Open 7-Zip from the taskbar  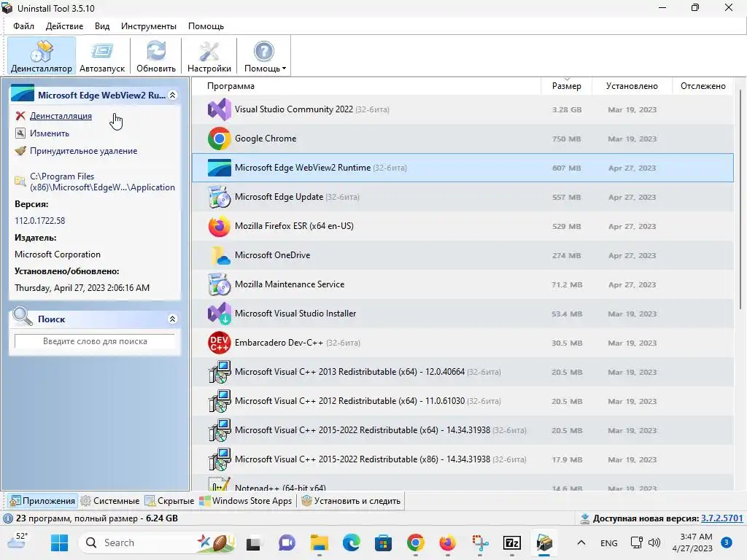click(512, 542)
